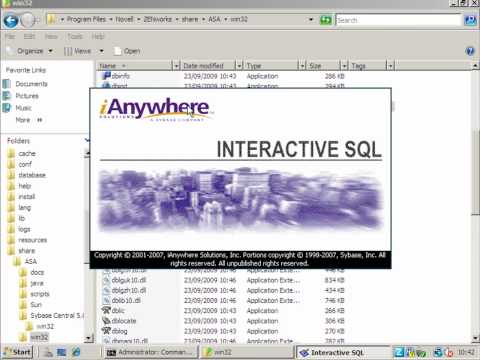Screen dimensions: 480x360
Task: Select the Sun folder in tree
Action: (x=36, y=305)
